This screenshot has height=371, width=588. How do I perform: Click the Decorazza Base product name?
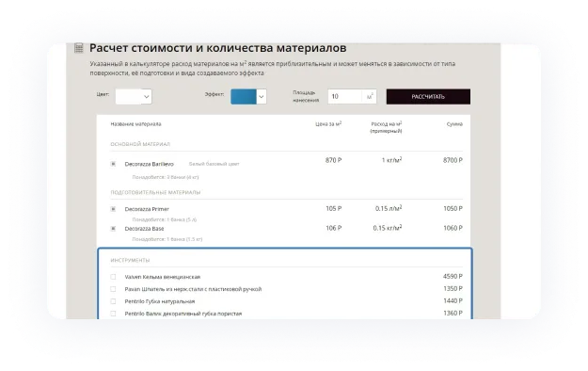point(144,229)
